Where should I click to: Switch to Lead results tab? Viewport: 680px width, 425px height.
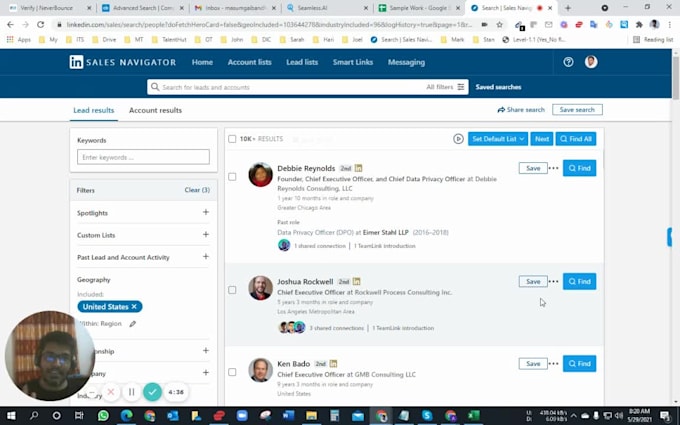[94, 110]
